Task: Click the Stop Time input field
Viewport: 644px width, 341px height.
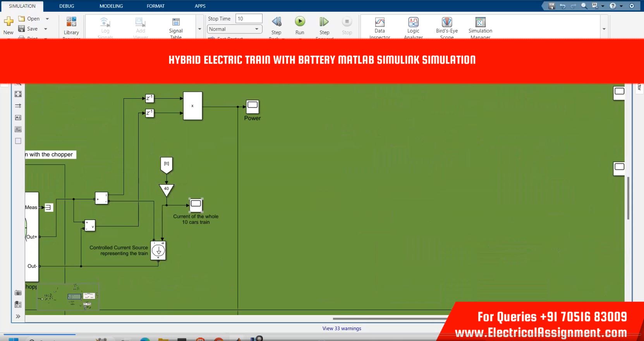Action: coord(249,19)
